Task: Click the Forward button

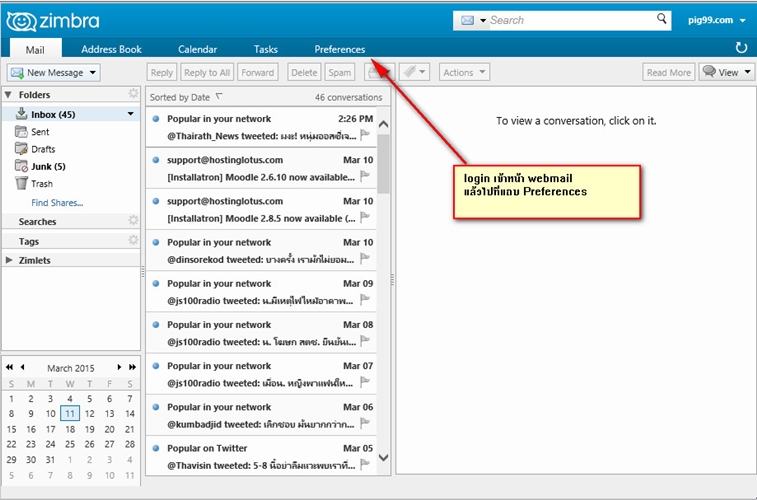Action: pos(257,72)
